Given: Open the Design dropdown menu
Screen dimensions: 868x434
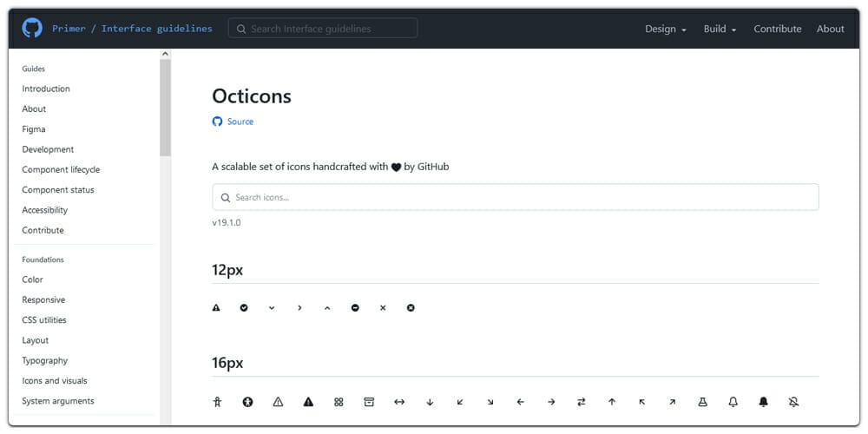Looking at the screenshot, I should [x=665, y=29].
